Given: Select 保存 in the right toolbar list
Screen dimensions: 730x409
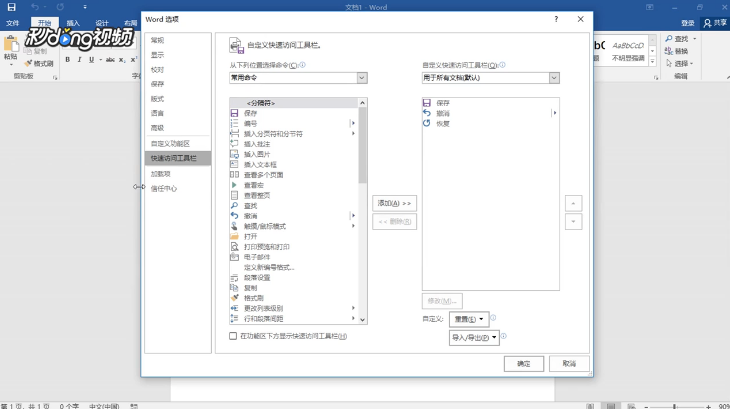Looking at the screenshot, I should pos(490,103).
